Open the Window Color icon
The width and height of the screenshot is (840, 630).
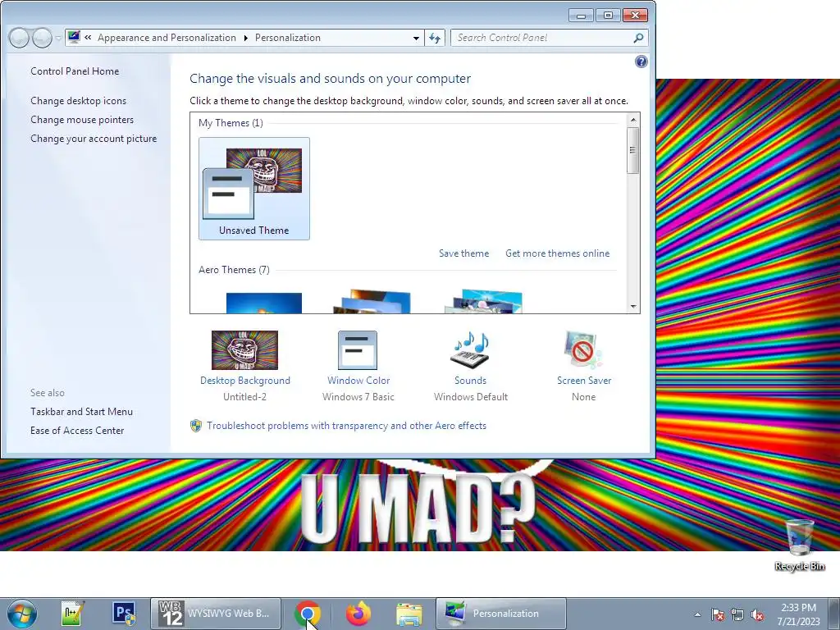pos(358,349)
